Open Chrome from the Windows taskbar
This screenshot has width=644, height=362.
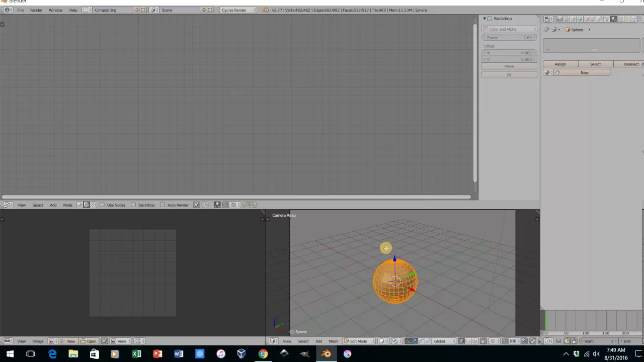pyautogui.click(x=263, y=354)
